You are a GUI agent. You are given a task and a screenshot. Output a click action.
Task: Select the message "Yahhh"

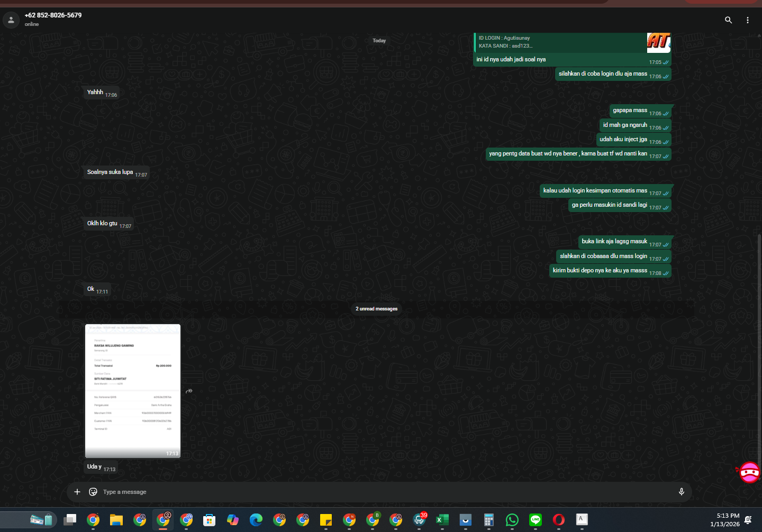(102, 93)
